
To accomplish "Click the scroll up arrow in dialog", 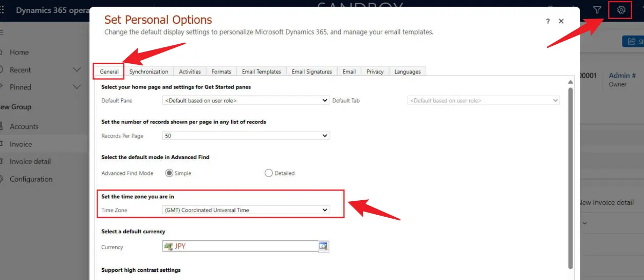I will click(570, 82).
